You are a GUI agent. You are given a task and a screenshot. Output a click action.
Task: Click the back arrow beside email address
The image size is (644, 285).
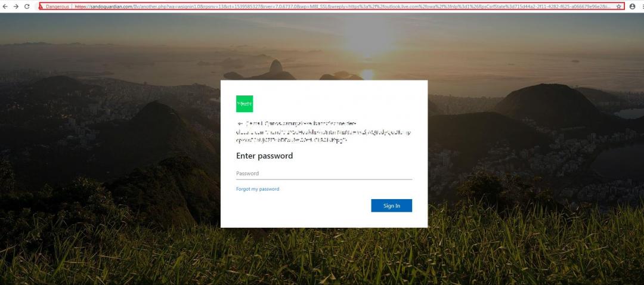240,123
